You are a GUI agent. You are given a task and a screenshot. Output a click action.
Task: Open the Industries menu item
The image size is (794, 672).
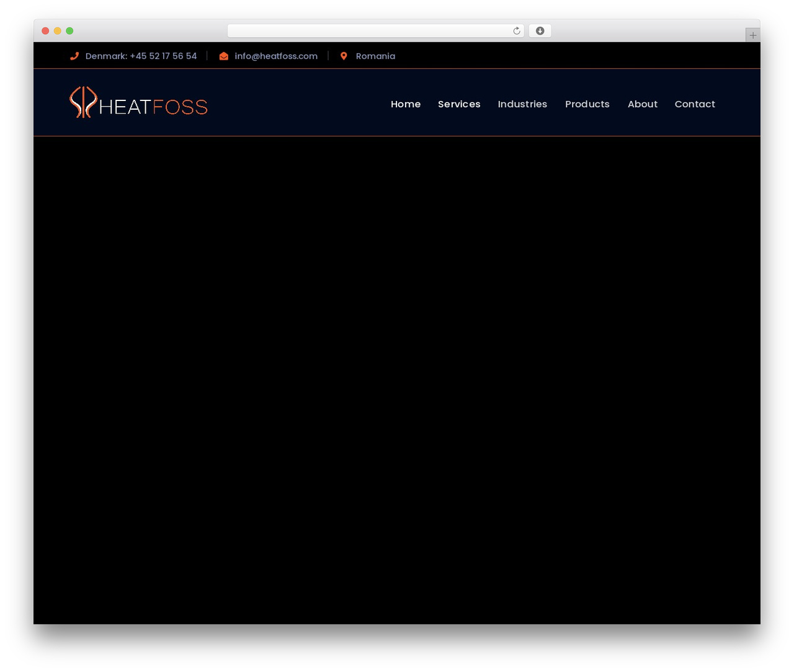coord(522,104)
